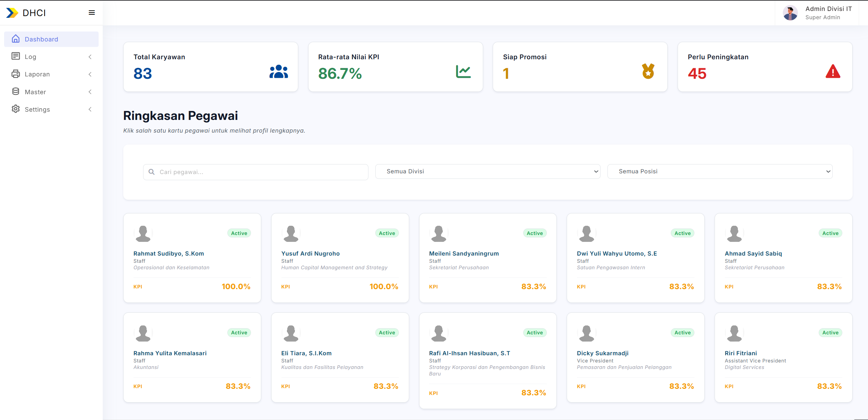Image resolution: width=868 pixels, height=420 pixels.
Task: Click the 86.7% average KPI value
Action: (x=340, y=73)
